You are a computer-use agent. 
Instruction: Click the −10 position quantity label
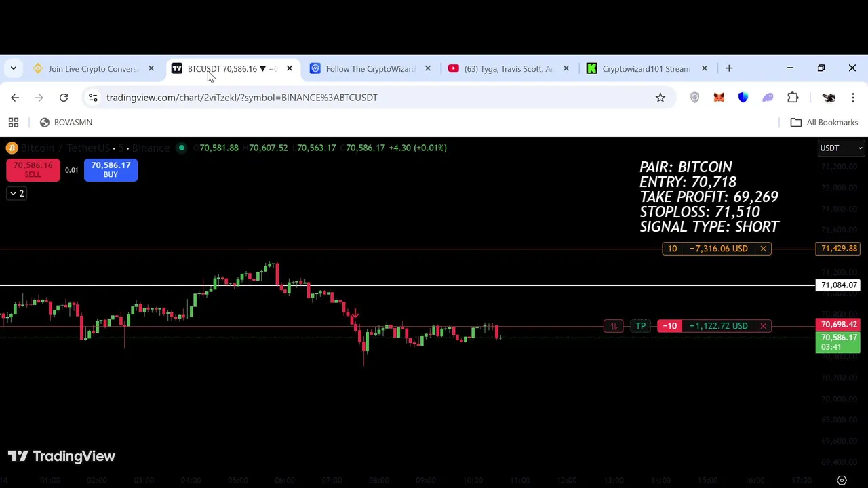[670, 326]
